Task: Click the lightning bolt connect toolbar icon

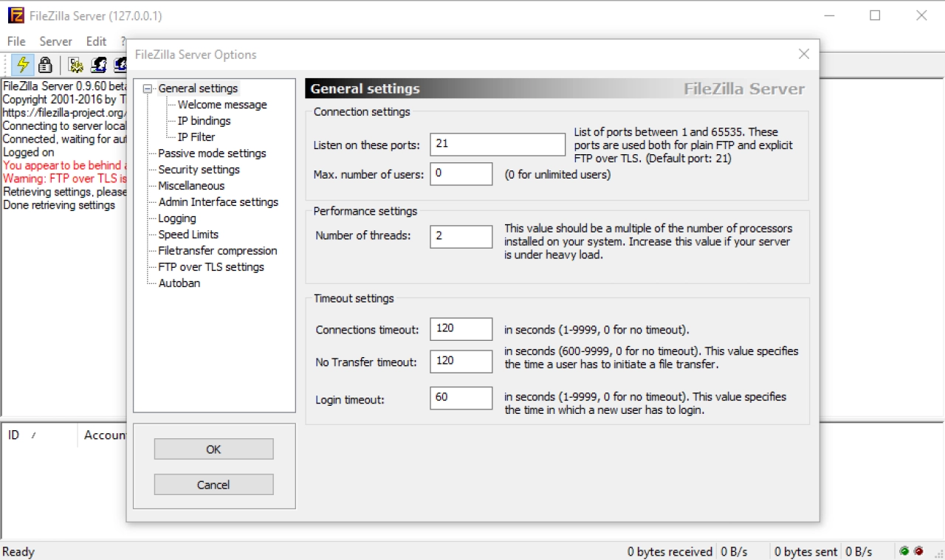Action: tap(23, 64)
